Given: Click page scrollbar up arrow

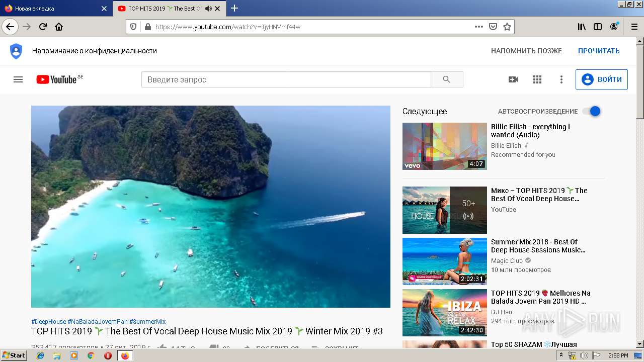Looking at the screenshot, I should tap(639, 41).
